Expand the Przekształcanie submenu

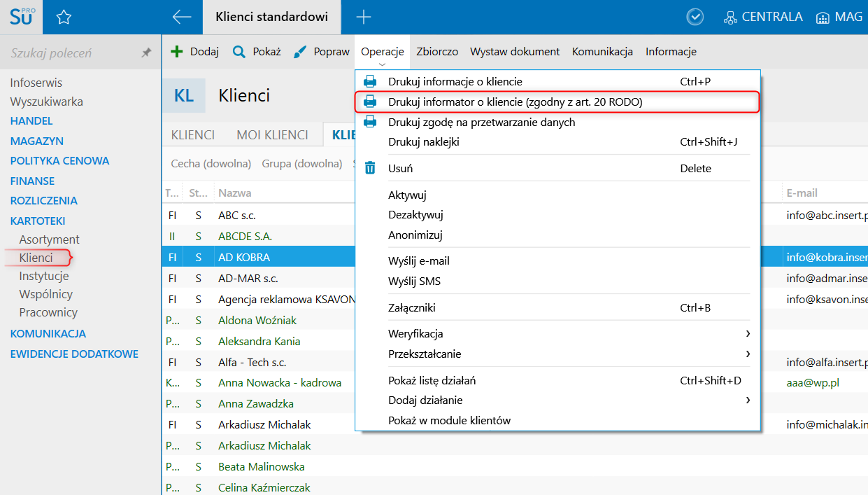pos(748,354)
